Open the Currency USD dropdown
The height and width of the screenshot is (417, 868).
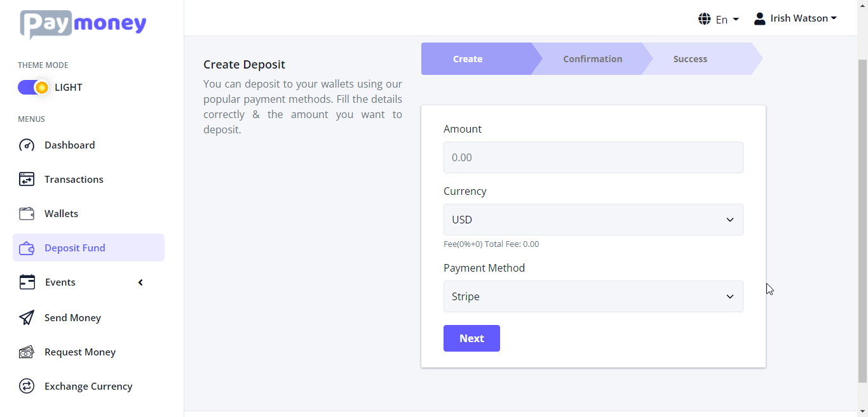coord(593,220)
